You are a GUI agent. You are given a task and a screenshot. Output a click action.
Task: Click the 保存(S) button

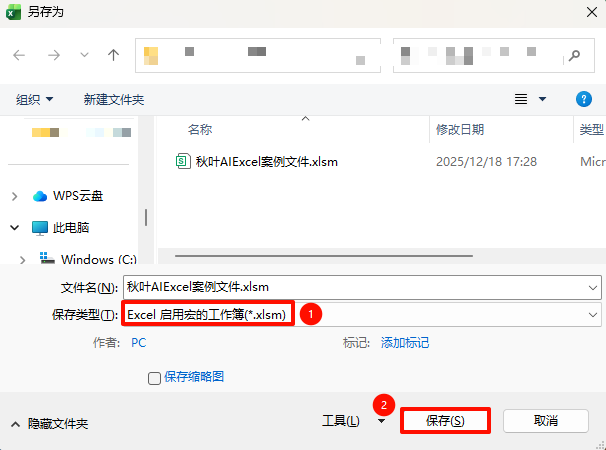coord(445,421)
